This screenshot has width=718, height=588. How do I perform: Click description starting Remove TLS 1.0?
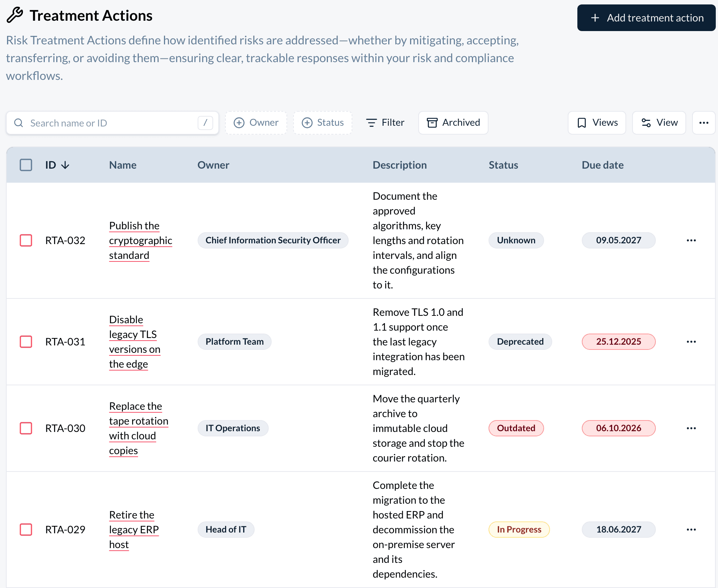419,342
